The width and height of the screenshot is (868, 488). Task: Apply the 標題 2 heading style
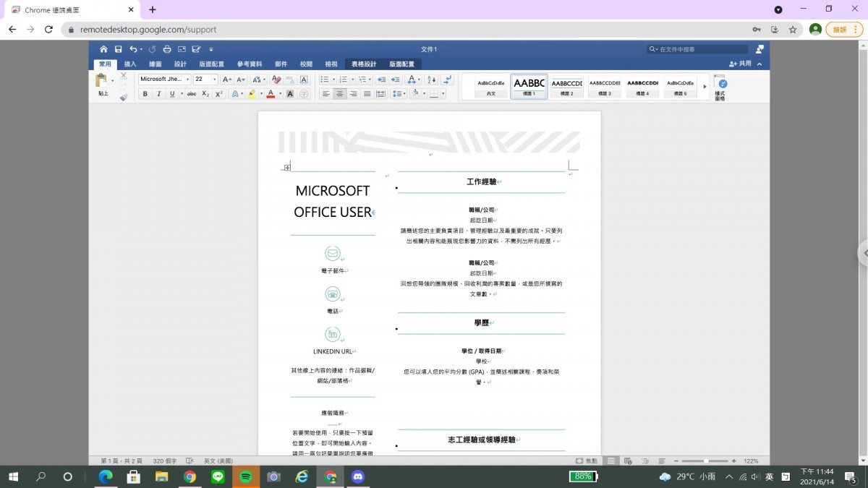567,87
